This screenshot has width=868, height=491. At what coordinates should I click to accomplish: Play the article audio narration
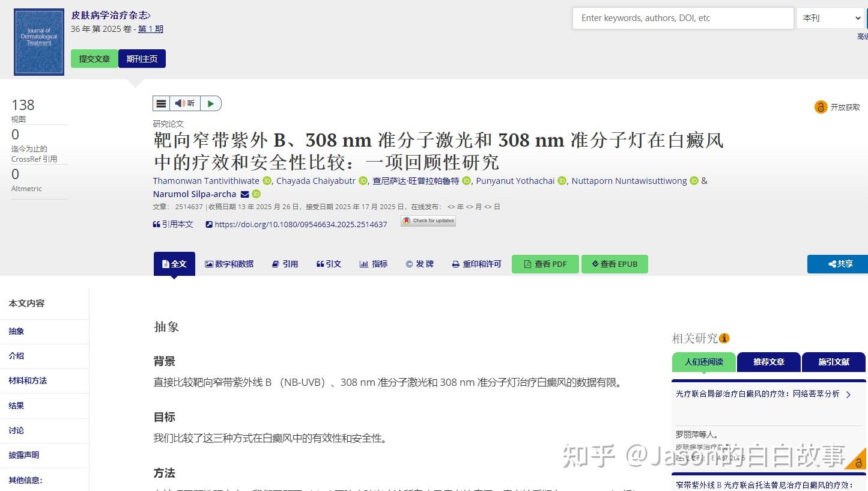210,103
